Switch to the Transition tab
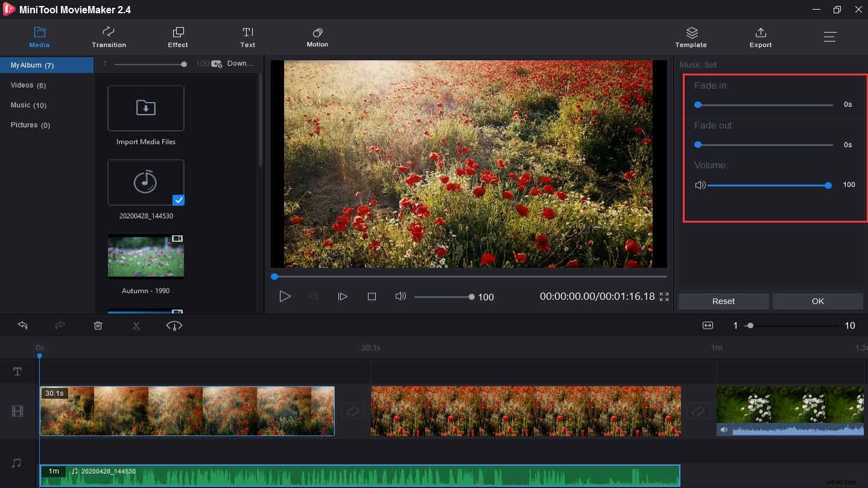This screenshot has width=868, height=488. (x=109, y=36)
